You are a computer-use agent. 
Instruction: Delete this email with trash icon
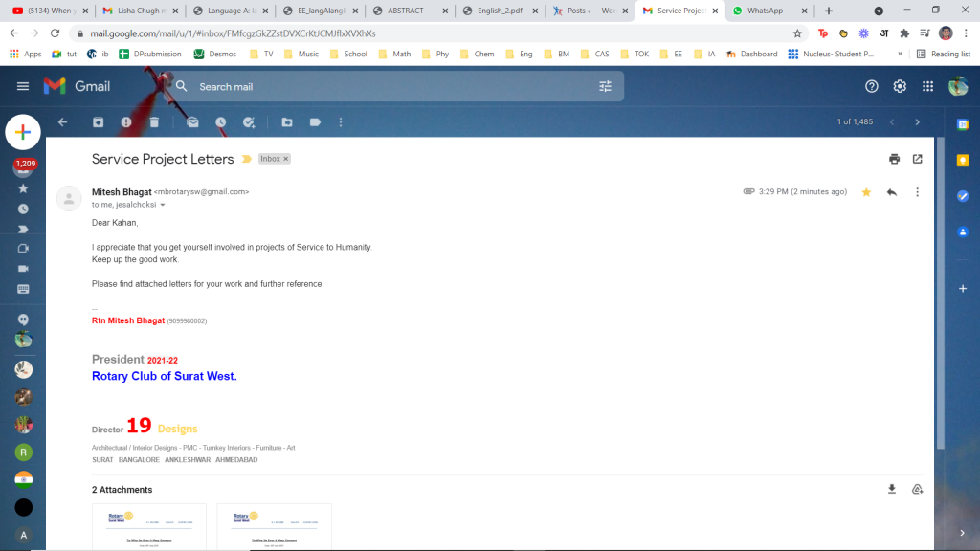pyautogui.click(x=154, y=122)
